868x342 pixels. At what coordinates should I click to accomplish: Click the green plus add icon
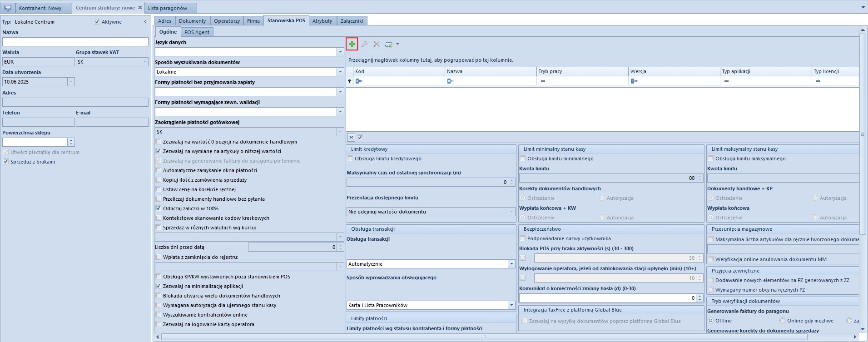click(352, 44)
